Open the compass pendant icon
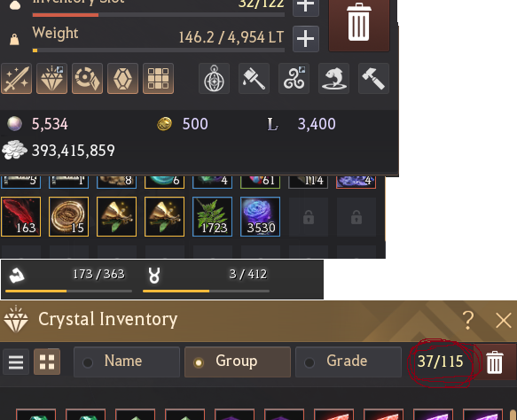The width and height of the screenshot is (517, 420). 214,79
